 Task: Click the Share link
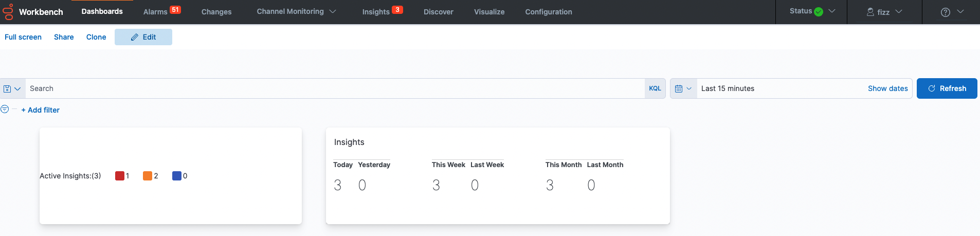[64, 37]
